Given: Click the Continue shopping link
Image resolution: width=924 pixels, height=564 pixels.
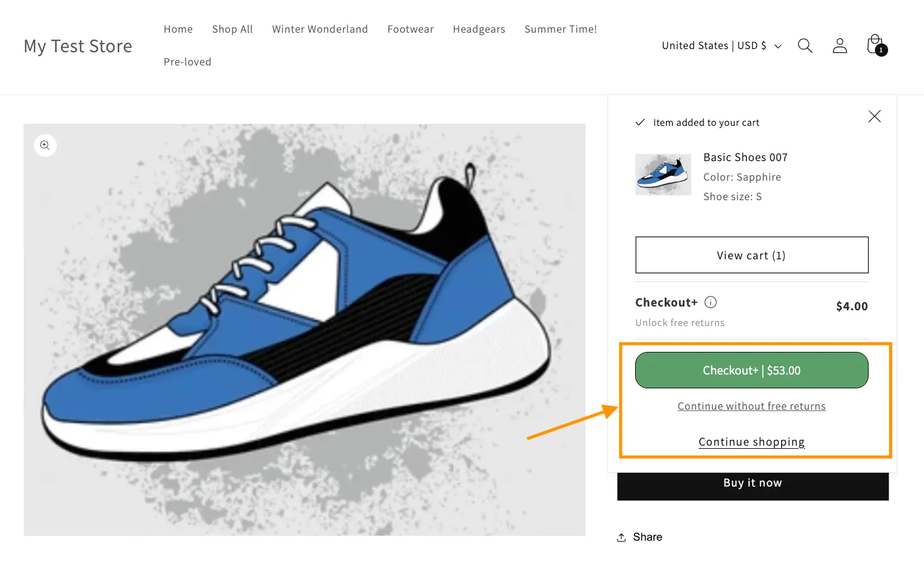Looking at the screenshot, I should (x=752, y=442).
